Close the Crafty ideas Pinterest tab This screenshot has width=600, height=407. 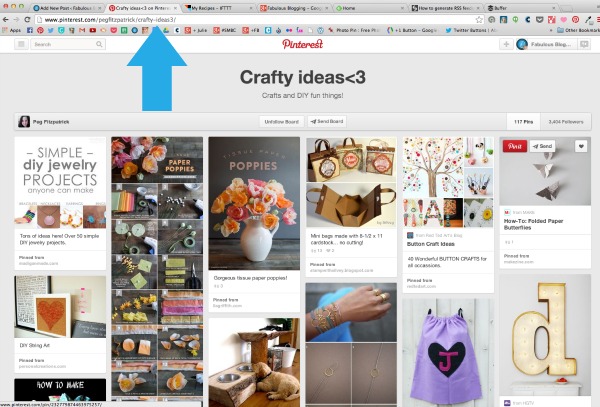[x=176, y=8]
